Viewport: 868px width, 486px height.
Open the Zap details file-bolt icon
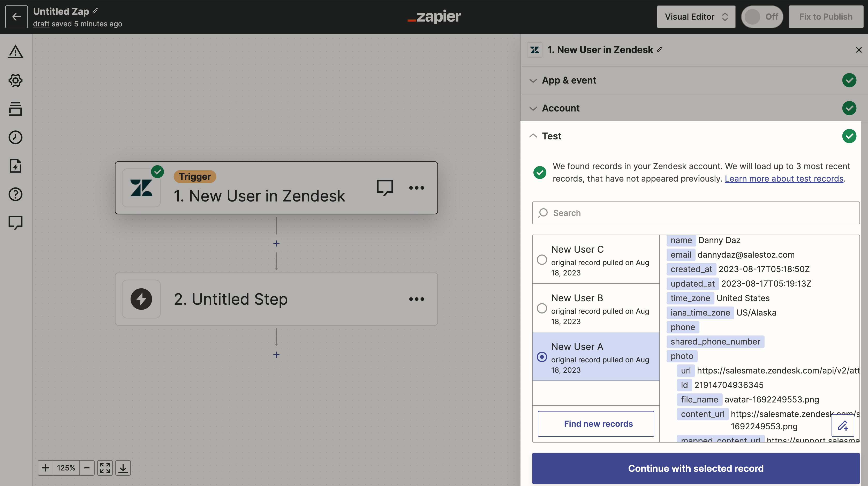[x=16, y=166]
